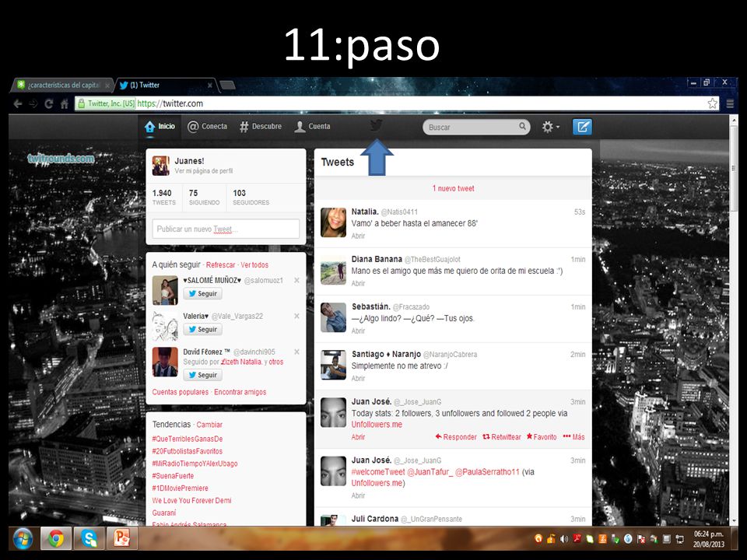Dismiss the David Flórez suggestion

coord(296,352)
